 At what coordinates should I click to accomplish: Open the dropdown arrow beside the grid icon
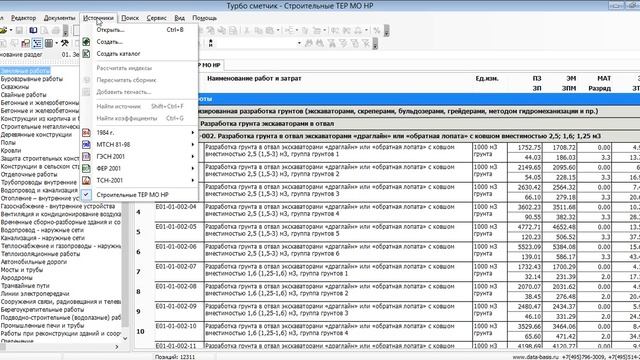[x=56, y=43]
